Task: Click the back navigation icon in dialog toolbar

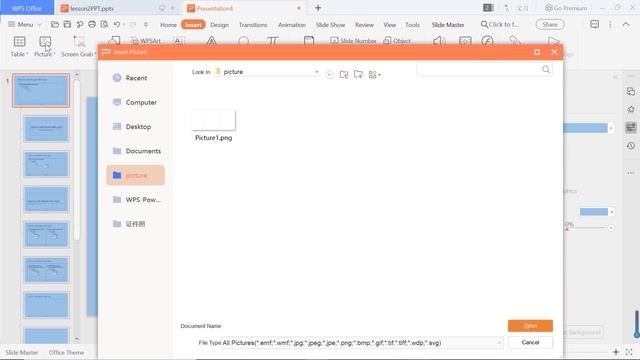Action: 329,75
